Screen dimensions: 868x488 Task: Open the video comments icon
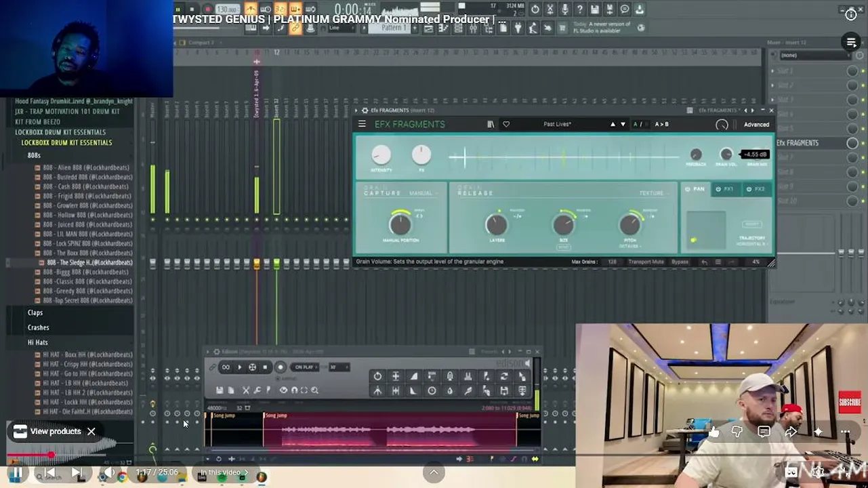click(x=764, y=432)
